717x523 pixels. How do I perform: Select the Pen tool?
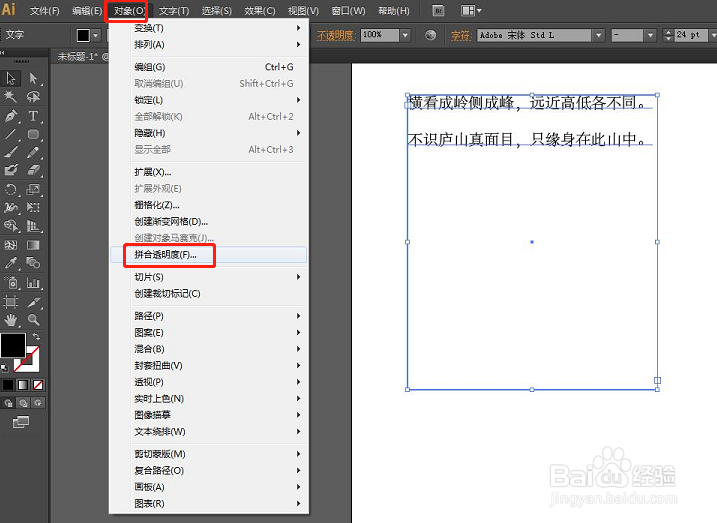11,116
